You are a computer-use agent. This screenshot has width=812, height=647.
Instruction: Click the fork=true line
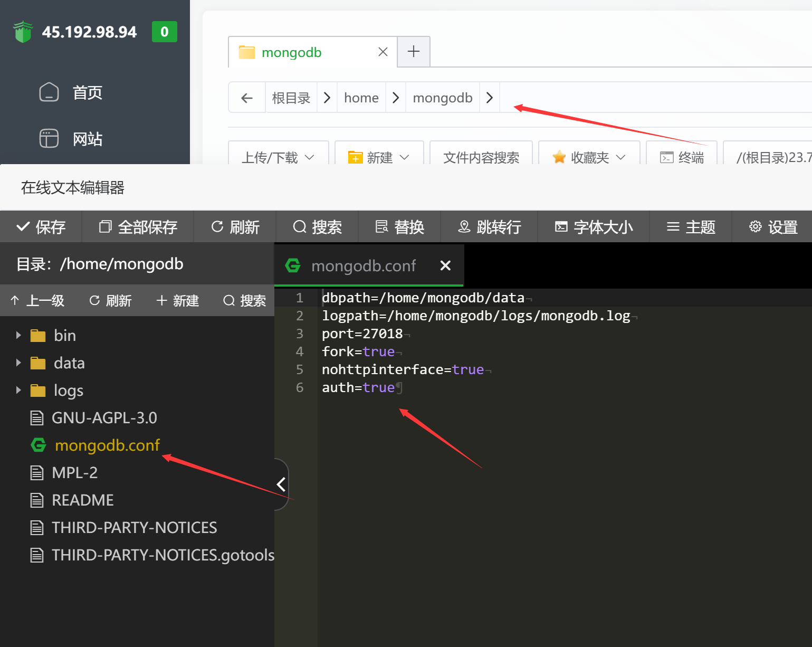pyautogui.click(x=358, y=351)
